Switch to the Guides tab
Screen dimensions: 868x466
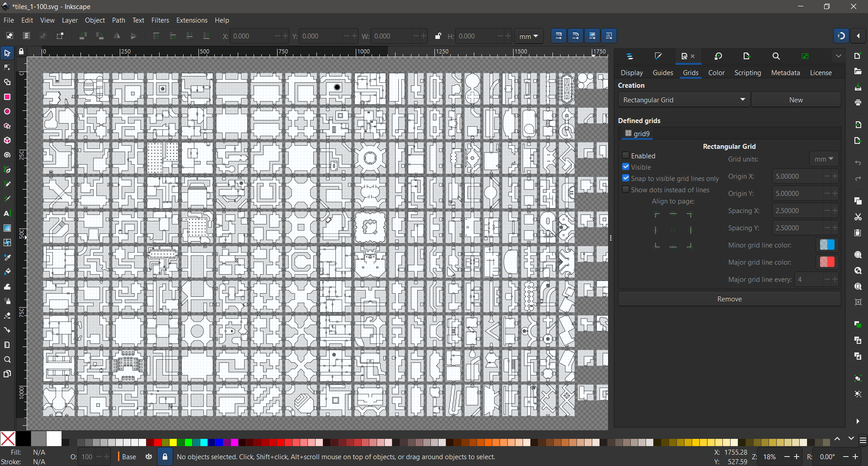click(x=662, y=73)
